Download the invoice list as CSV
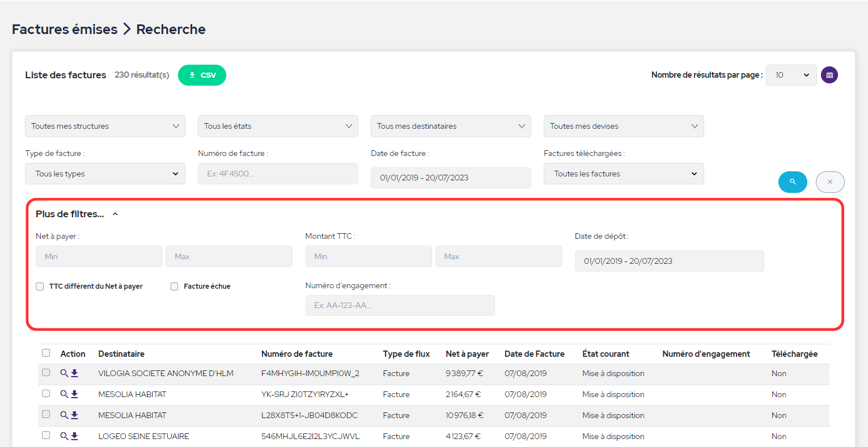 pyautogui.click(x=202, y=75)
